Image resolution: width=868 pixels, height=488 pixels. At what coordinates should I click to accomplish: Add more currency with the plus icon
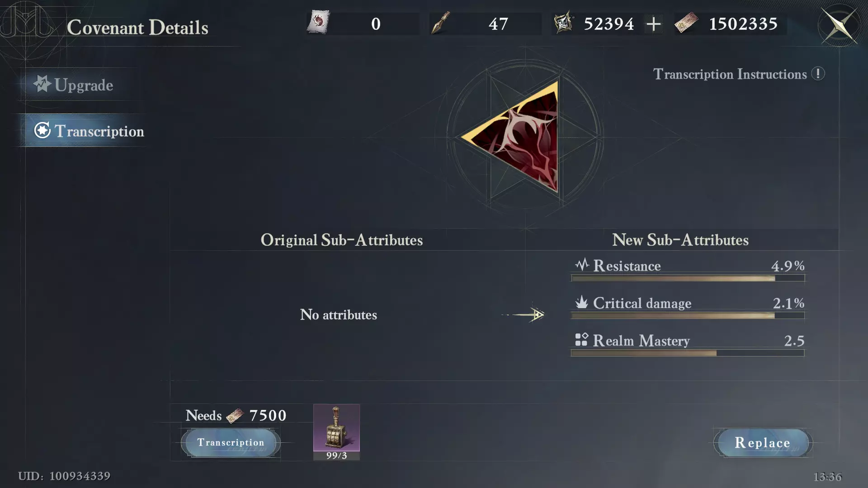point(653,24)
